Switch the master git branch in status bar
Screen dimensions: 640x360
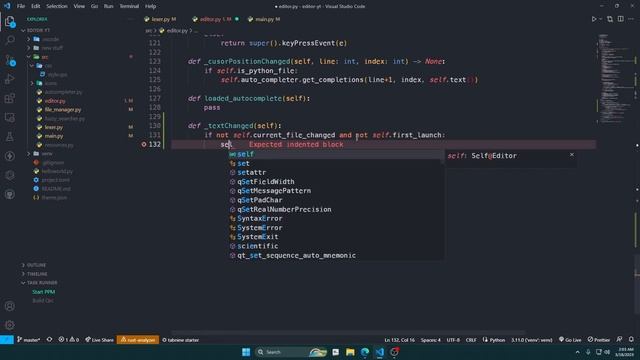coord(29,340)
